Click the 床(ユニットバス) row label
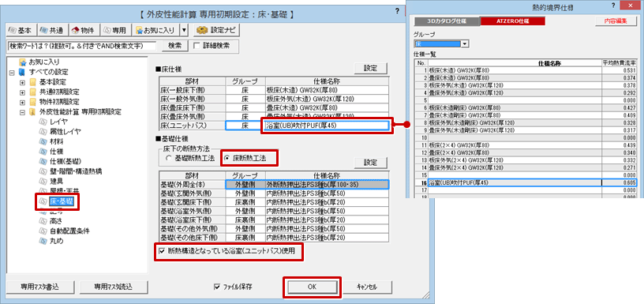Image resolution: width=644 pixels, height=304 pixels. tap(193, 126)
